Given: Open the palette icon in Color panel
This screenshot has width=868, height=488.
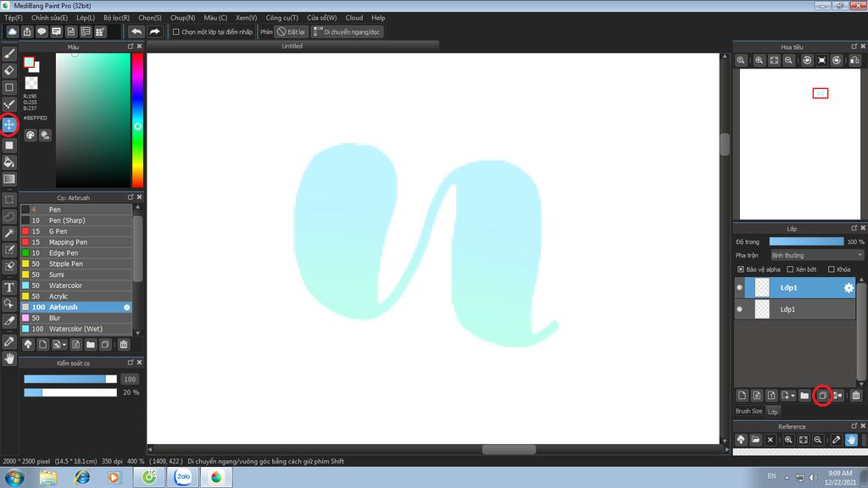Looking at the screenshot, I should coord(30,135).
